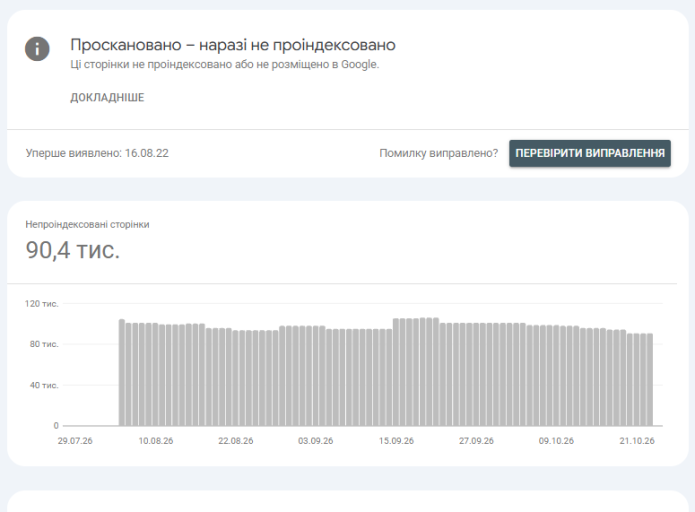Click the 90,4 тис. total count

click(73, 250)
